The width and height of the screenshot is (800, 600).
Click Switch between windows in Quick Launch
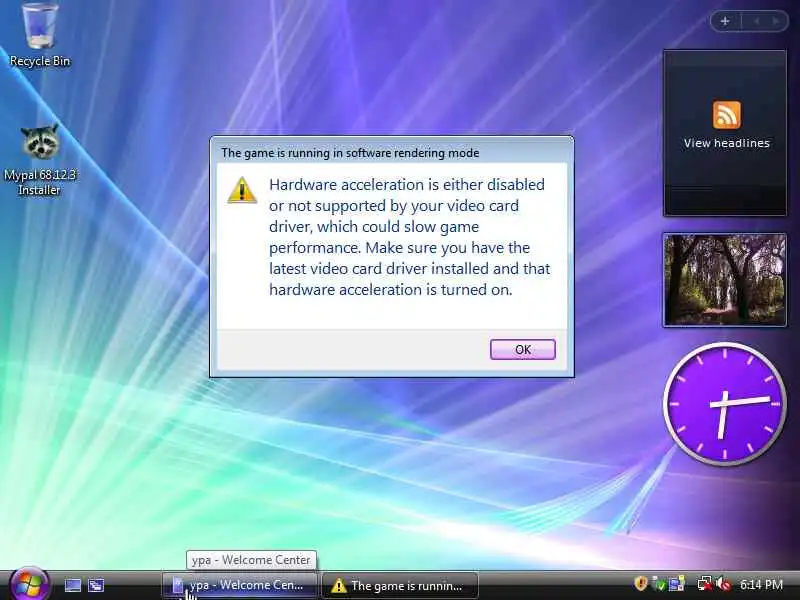96,585
